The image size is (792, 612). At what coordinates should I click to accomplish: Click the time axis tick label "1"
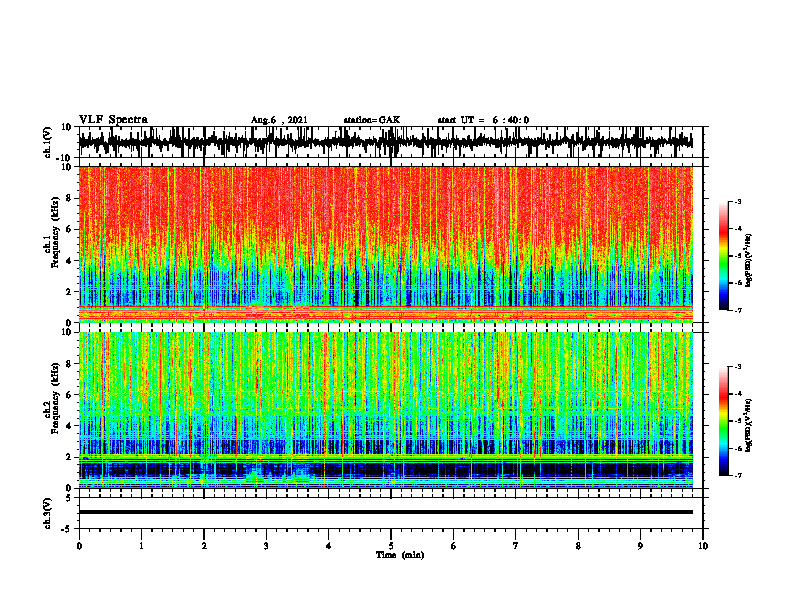[141, 546]
